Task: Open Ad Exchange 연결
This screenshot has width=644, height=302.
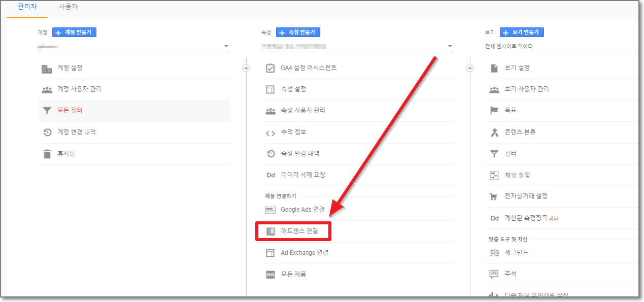Action: click(357, 253)
